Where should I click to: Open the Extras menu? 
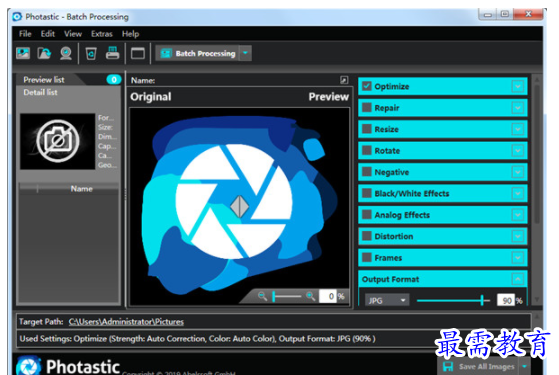(102, 34)
